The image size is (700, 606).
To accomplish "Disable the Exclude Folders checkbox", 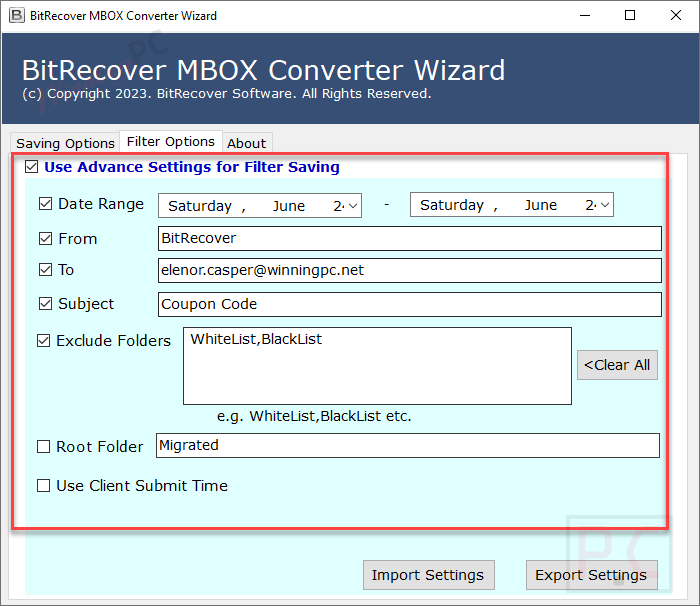I will pos(43,341).
